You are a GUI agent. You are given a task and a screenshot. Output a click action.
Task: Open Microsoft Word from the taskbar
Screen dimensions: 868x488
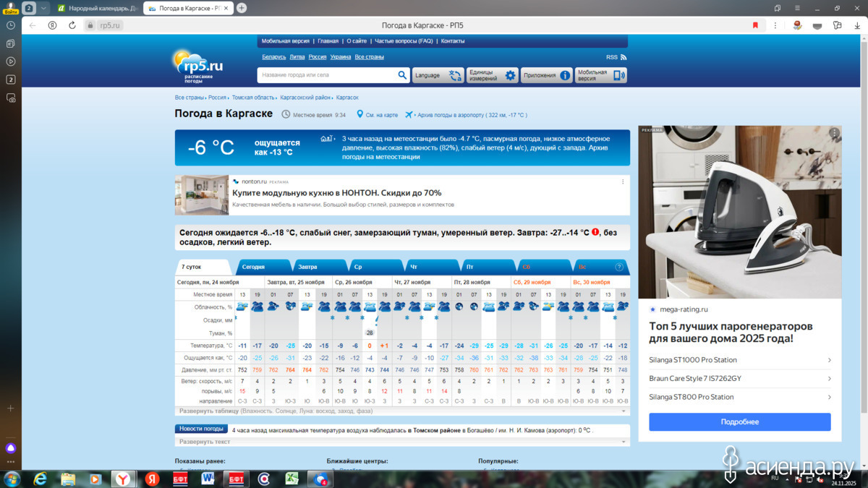(x=208, y=479)
